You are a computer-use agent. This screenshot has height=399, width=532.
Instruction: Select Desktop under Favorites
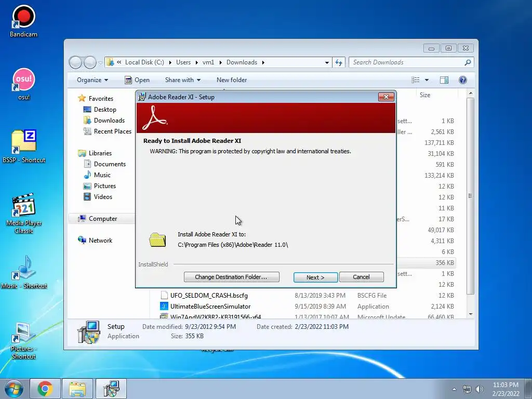click(x=100, y=110)
